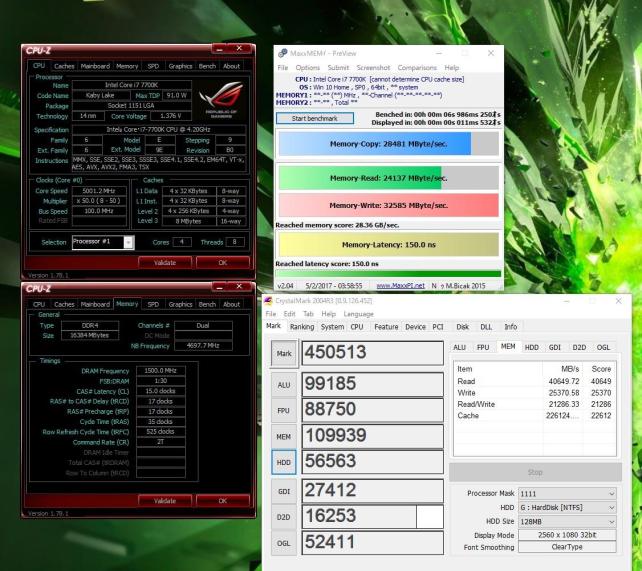
Task: Click OK in bottom CPU-Z window
Action: (223, 501)
